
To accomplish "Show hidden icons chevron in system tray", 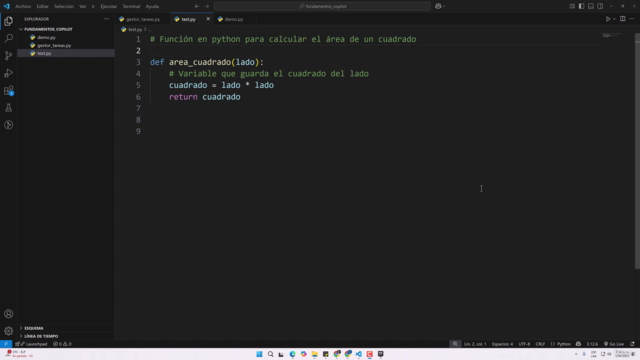I will click(x=576, y=354).
